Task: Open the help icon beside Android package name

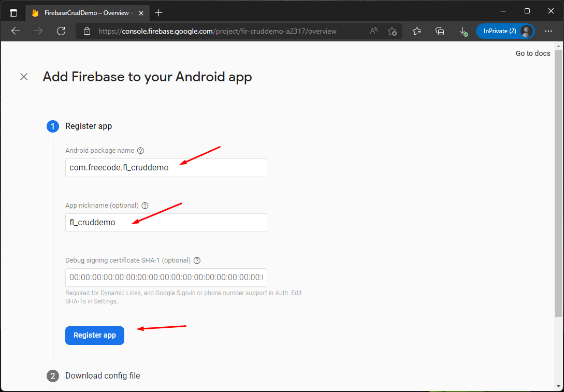Action: pos(140,150)
